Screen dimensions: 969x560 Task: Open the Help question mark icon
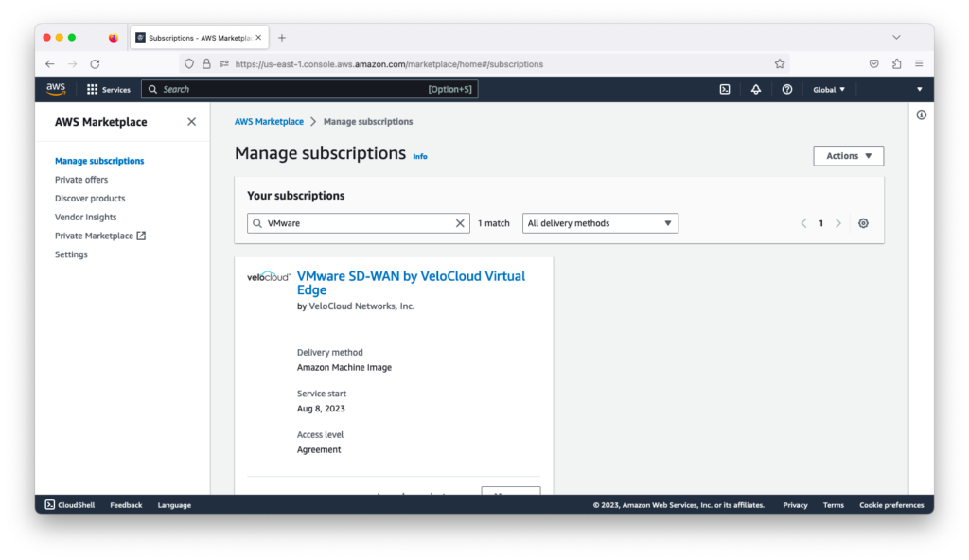786,88
